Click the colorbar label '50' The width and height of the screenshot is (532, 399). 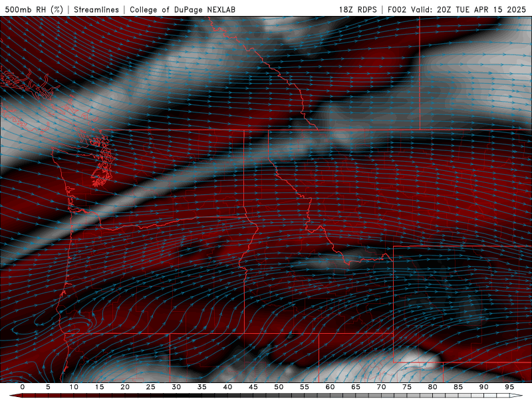(279, 387)
